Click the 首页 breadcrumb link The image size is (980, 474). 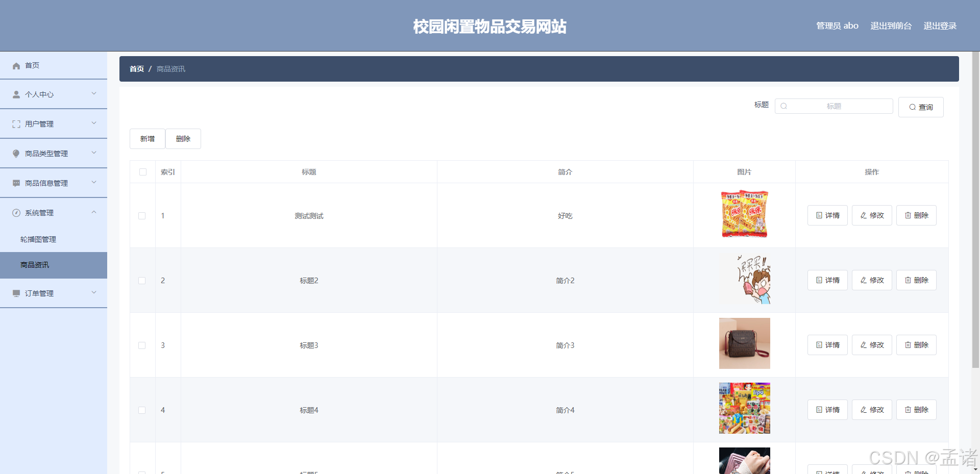(x=137, y=69)
